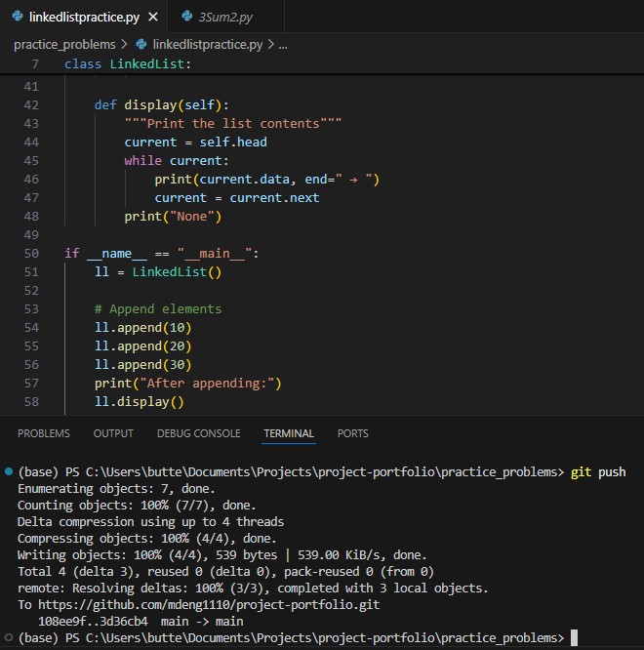The image size is (644, 650).
Task: Click Python icon on linkedlistpractice.py tab
Action: pos(18,17)
